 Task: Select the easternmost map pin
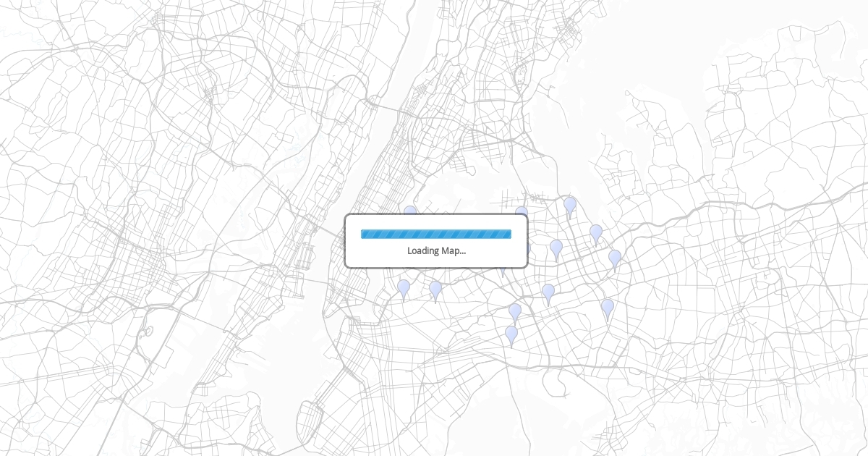[x=615, y=258]
